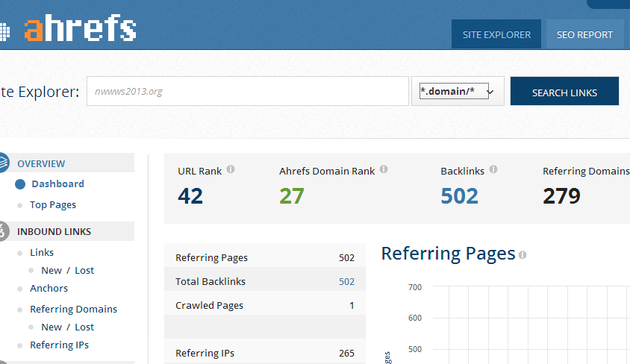Click the Ahrefs Domain Rank value 27
Viewport: 630px width, 364px height.
pos(292,196)
